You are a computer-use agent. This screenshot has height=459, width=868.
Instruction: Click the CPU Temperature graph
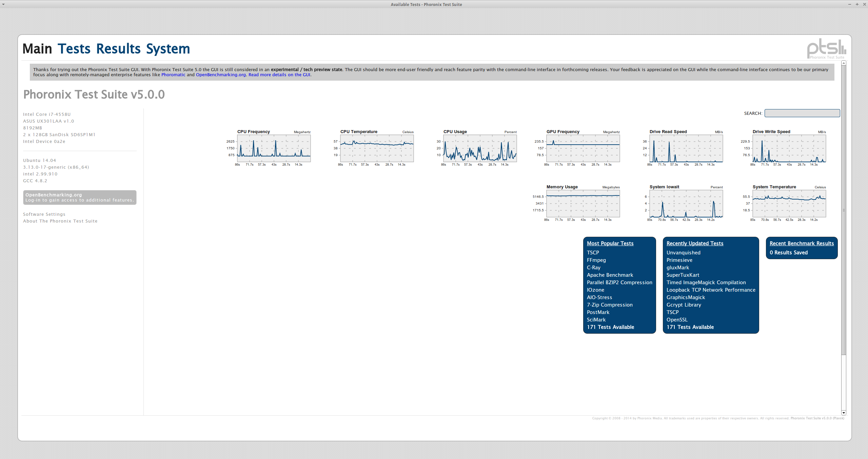[x=377, y=148]
